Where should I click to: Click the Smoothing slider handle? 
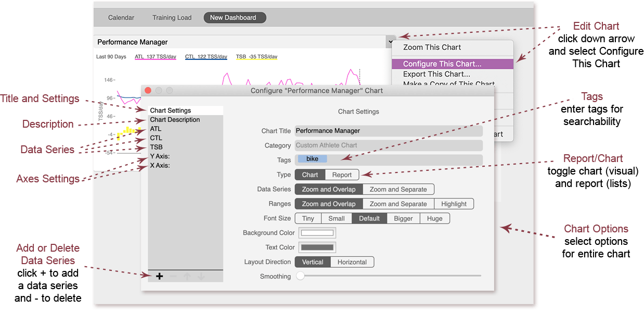tap(300, 276)
